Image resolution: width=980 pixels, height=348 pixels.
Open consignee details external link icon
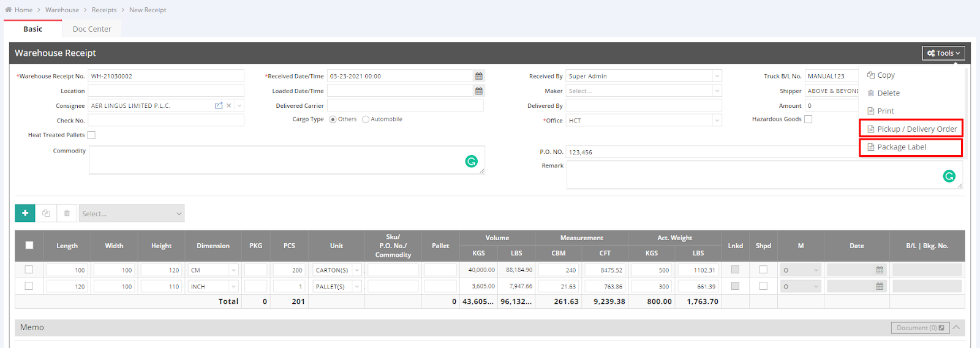click(x=219, y=105)
